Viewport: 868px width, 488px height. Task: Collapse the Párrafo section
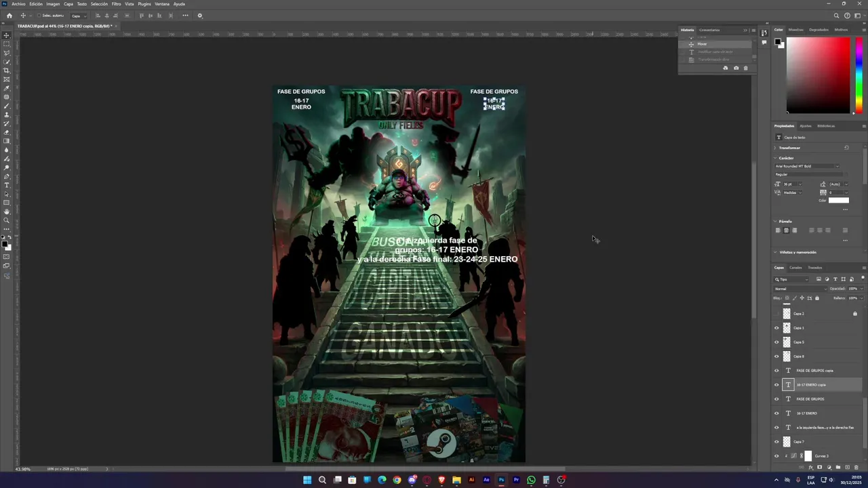coord(776,222)
